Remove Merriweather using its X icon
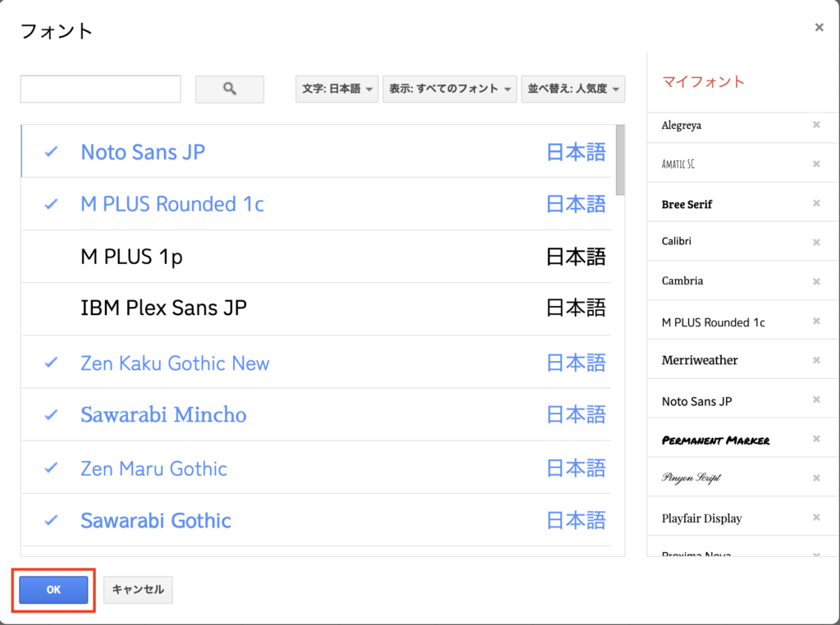This screenshot has height=625, width=840. pyautogui.click(x=816, y=360)
